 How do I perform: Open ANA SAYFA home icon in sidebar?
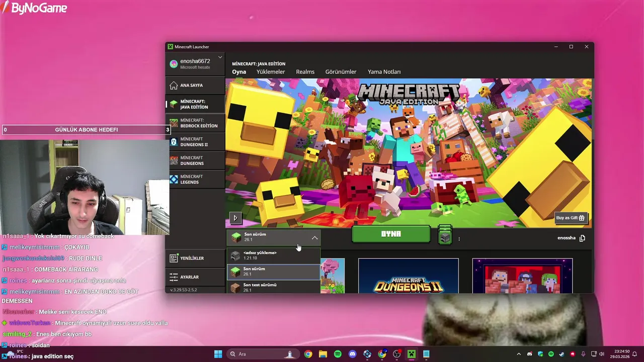174,85
